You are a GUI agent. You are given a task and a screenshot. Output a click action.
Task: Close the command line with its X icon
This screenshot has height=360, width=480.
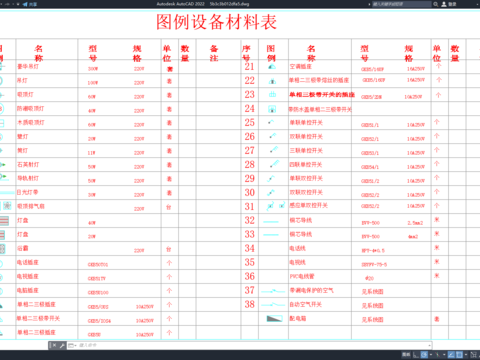[x=54, y=345]
